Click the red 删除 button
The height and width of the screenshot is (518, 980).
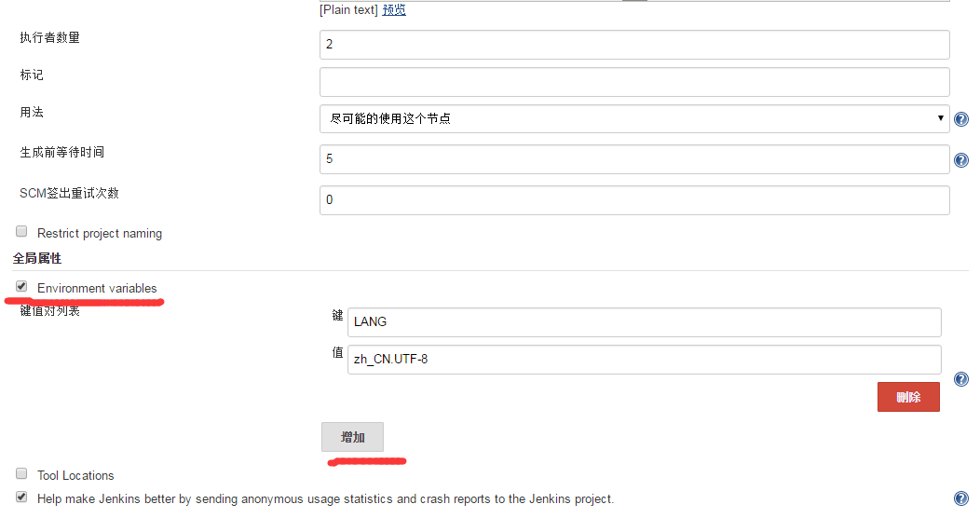(x=908, y=397)
